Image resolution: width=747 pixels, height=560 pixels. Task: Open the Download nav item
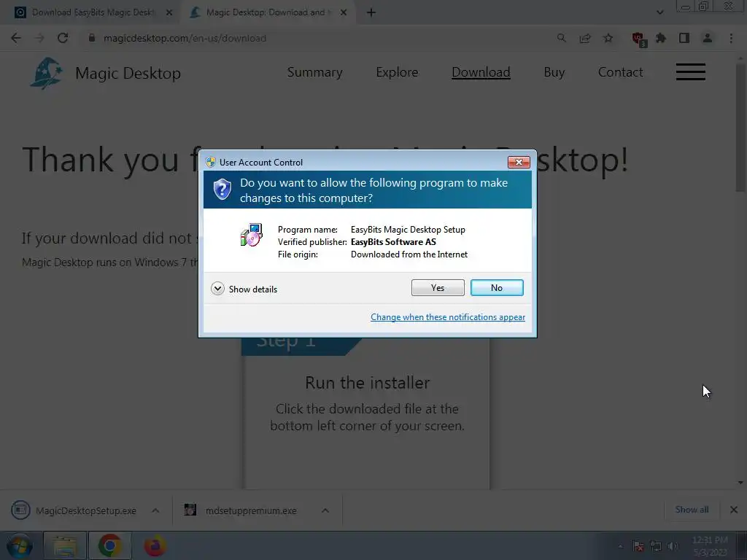481,72
